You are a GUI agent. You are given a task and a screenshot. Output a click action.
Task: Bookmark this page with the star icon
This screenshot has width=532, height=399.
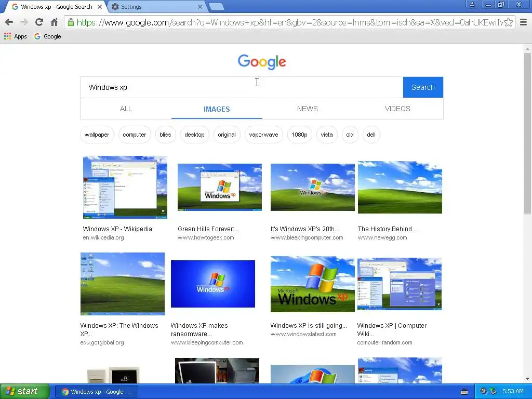point(508,22)
